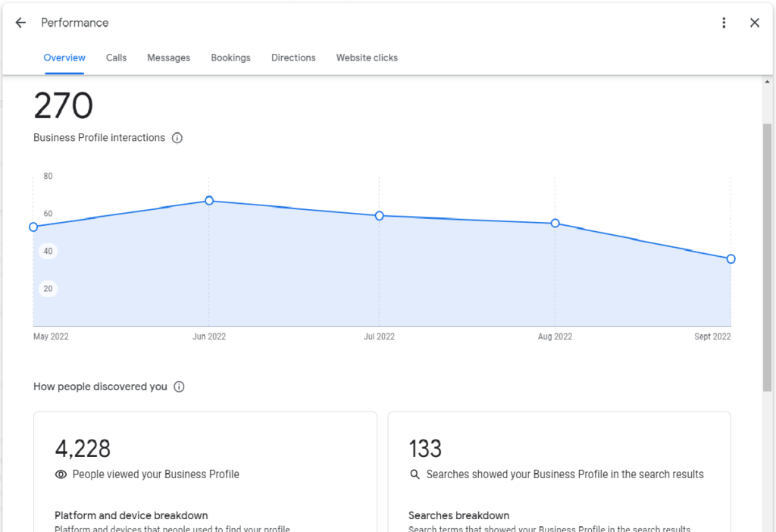The height and width of the screenshot is (532, 776).
Task: Click the 133 searches number
Action: tap(425, 449)
